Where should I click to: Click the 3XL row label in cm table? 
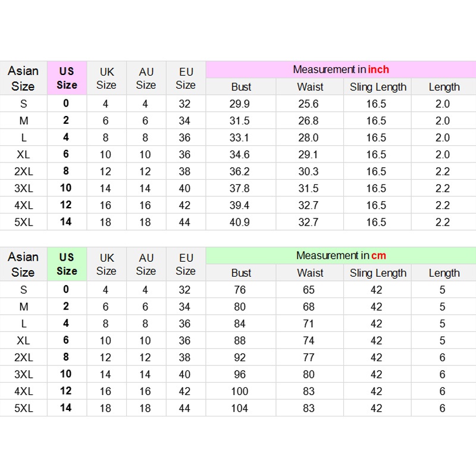tap(23, 374)
